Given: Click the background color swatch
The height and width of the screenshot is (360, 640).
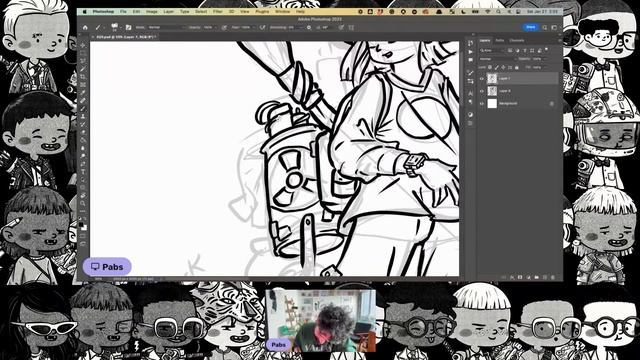Looking at the screenshot, I should pyautogui.click(x=84, y=228).
